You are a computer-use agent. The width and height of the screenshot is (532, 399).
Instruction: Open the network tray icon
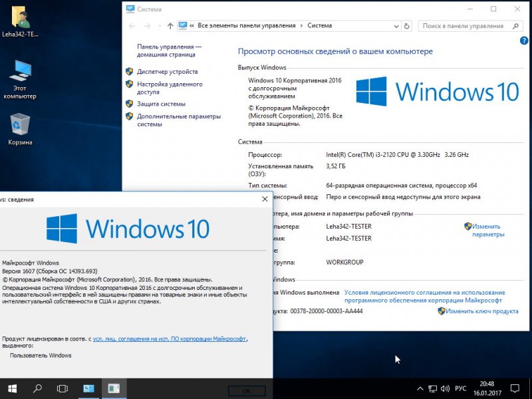pos(432,389)
